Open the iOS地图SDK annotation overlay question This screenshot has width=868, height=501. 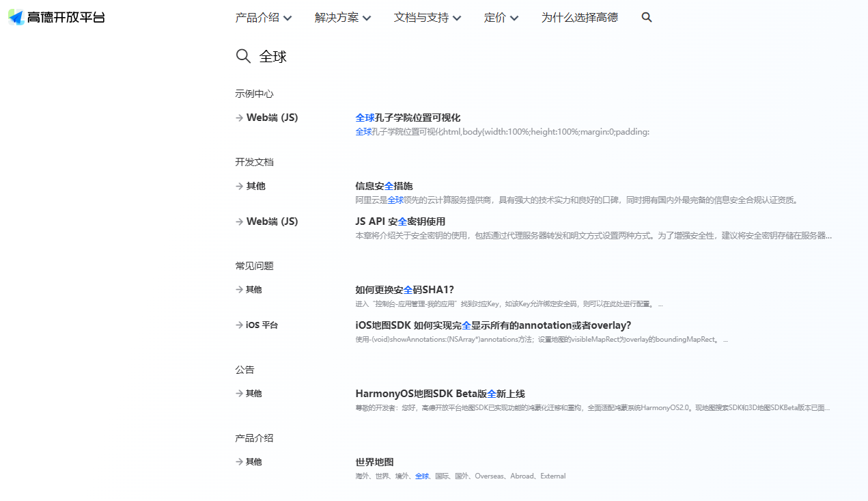[493, 325]
